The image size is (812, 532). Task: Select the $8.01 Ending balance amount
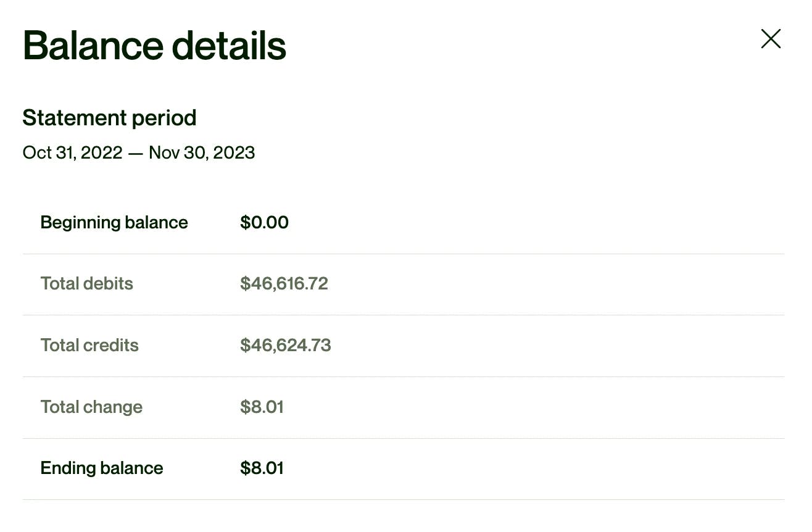click(x=262, y=468)
